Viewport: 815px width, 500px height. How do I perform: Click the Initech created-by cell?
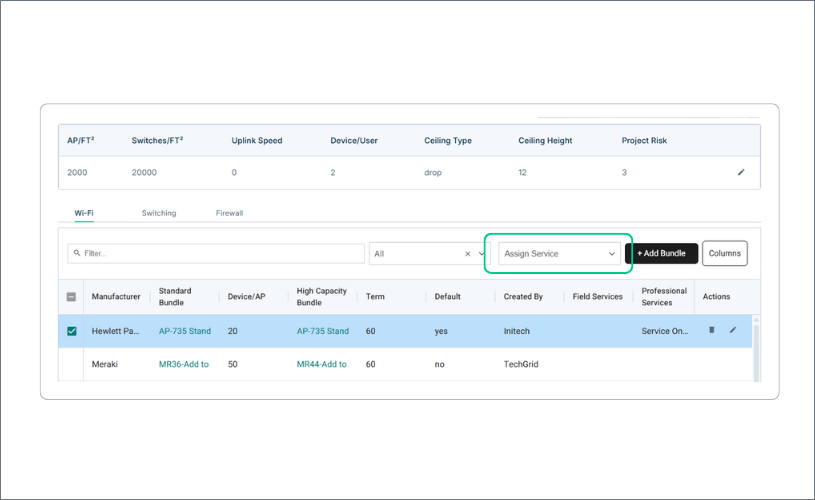pyautogui.click(x=516, y=331)
